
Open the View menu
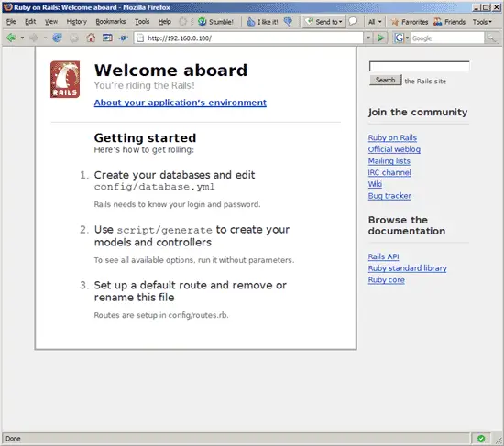(x=51, y=22)
